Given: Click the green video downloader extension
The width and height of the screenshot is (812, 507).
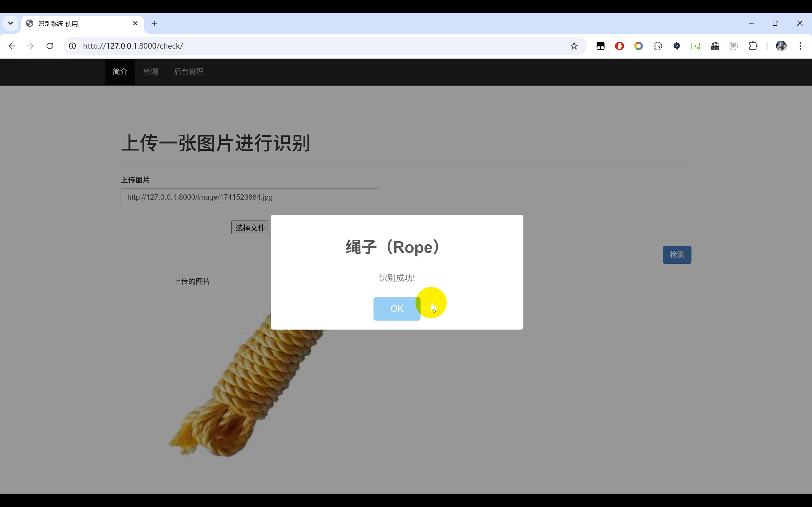Looking at the screenshot, I should (x=696, y=46).
